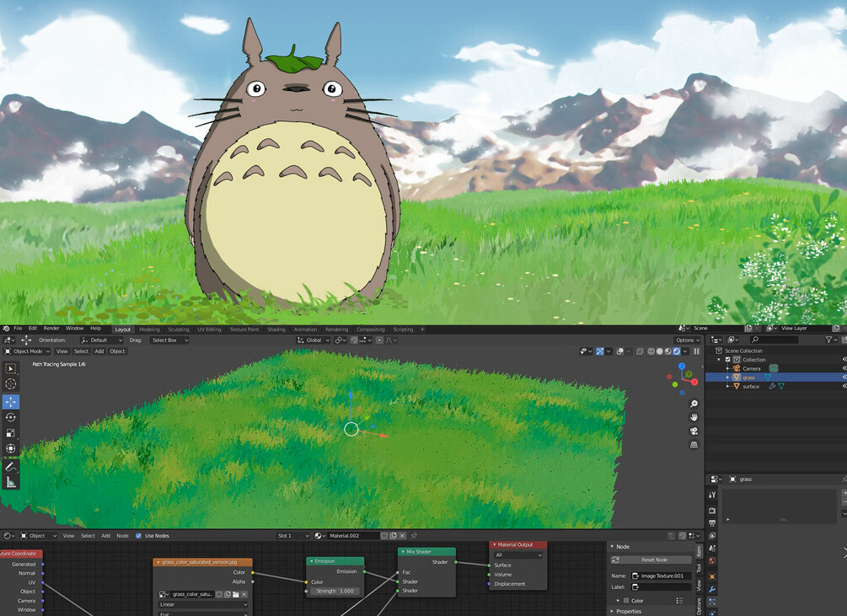Expand the Properties section in node sidebar
Screen dimensions: 847x616
(629, 611)
